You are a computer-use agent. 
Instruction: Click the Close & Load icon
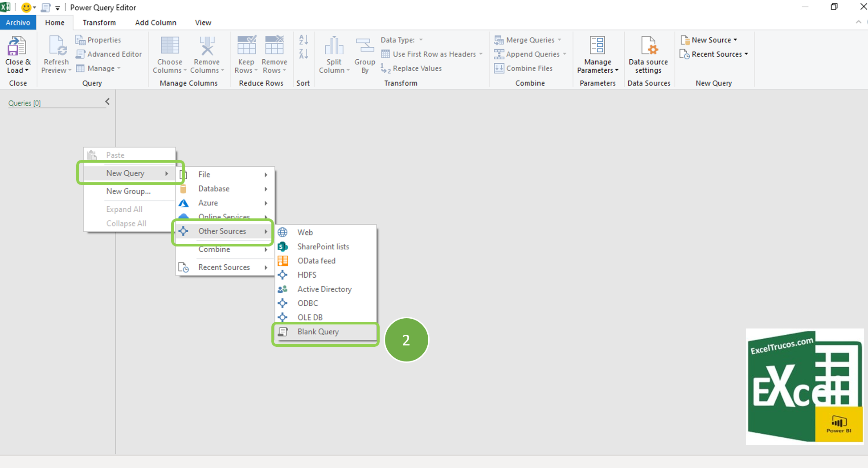tap(17, 46)
